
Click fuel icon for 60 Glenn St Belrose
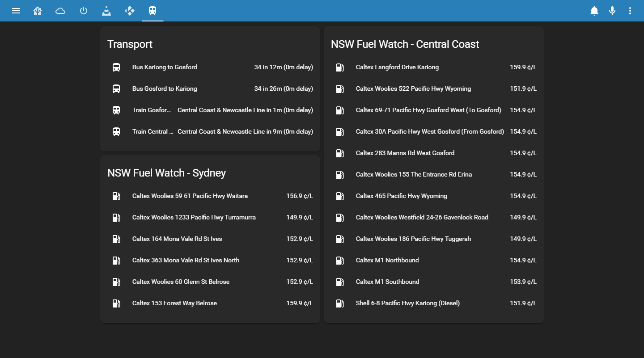[x=116, y=282]
